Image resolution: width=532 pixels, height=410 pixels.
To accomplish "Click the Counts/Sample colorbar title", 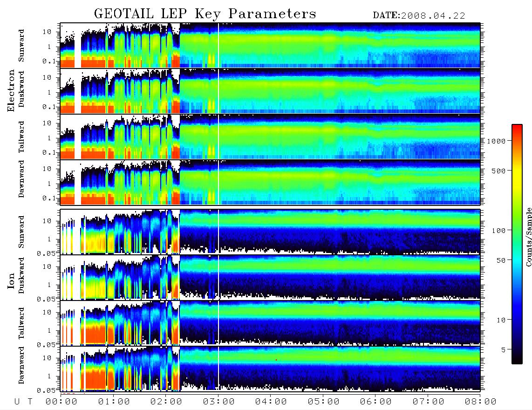I will (528, 237).
